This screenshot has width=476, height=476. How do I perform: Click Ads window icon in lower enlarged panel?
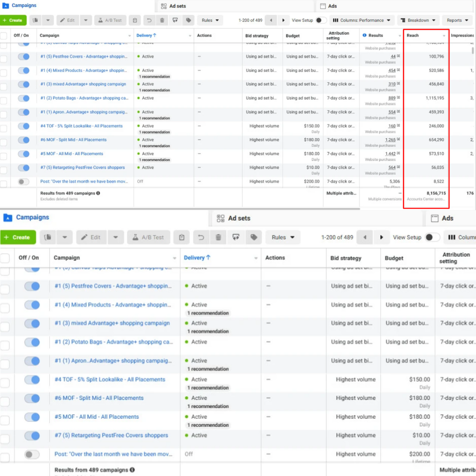tap(435, 218)
